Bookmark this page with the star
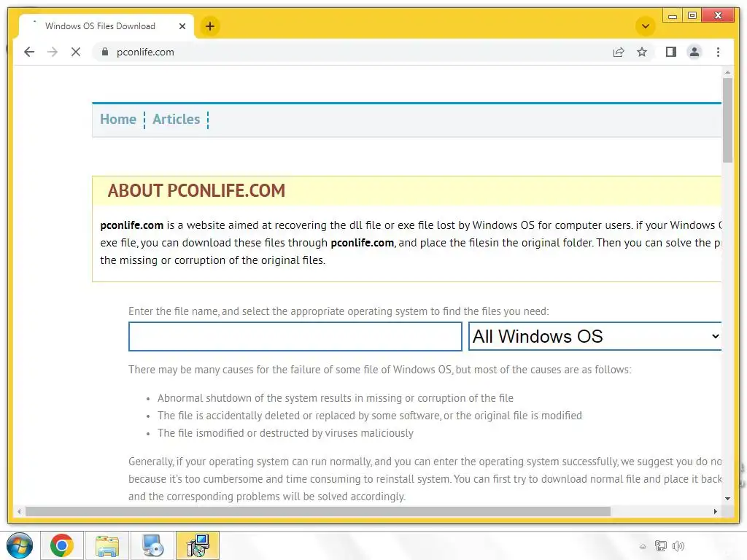The width and height of the screenshot is (747, 560). (x=642, y=52)
